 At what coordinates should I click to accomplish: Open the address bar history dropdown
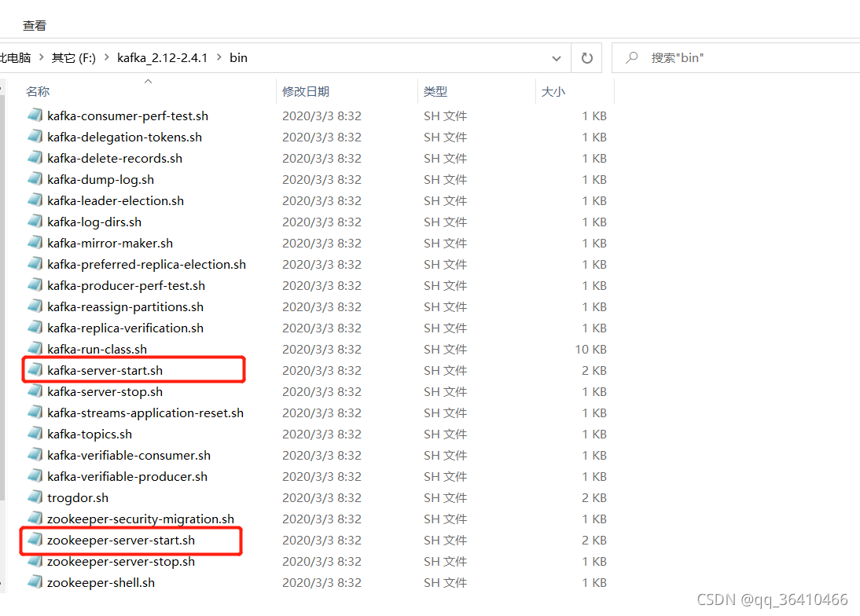tap(556, 58)
